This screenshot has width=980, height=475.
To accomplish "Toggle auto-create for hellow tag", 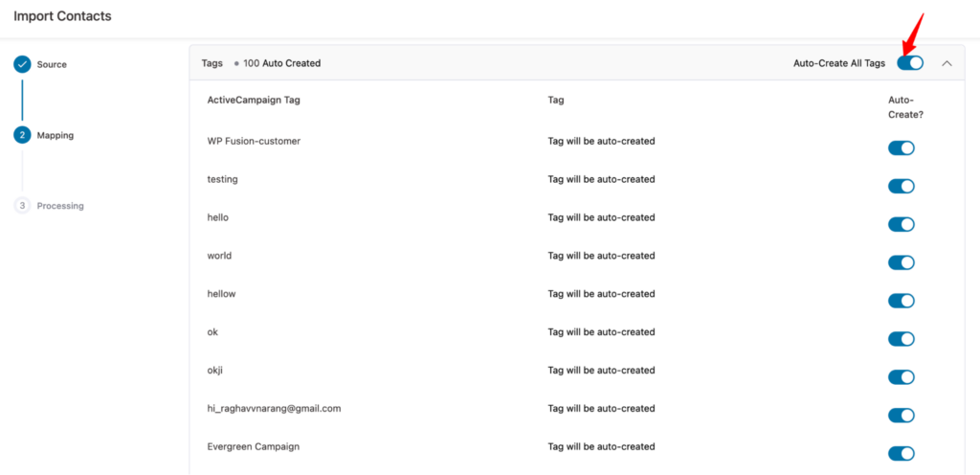I will pyautogui.click(x=901, y=301).
